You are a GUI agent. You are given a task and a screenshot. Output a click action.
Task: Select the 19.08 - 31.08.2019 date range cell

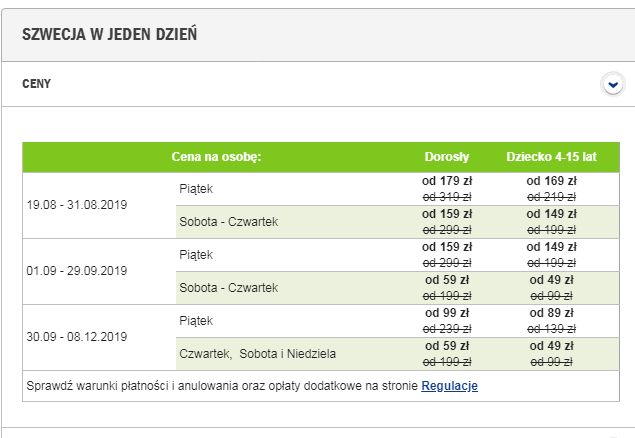(x=77, y=205)
